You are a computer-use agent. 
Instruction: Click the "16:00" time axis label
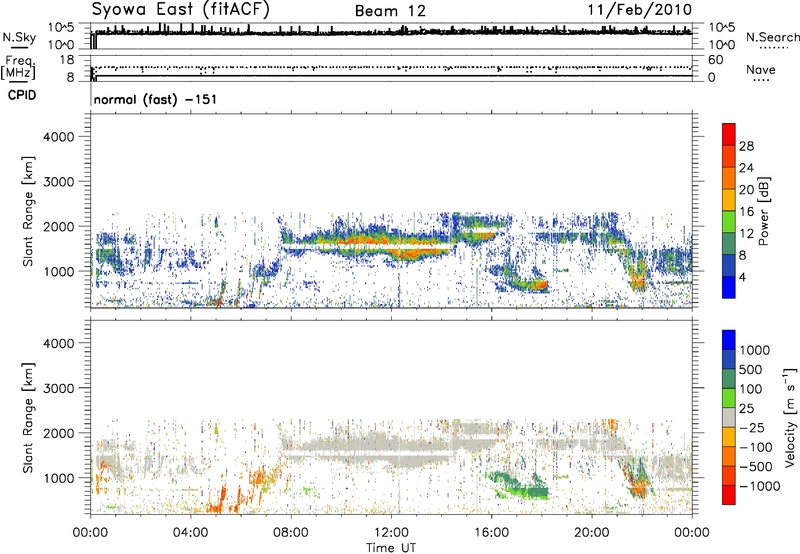[x=491, y=533]
